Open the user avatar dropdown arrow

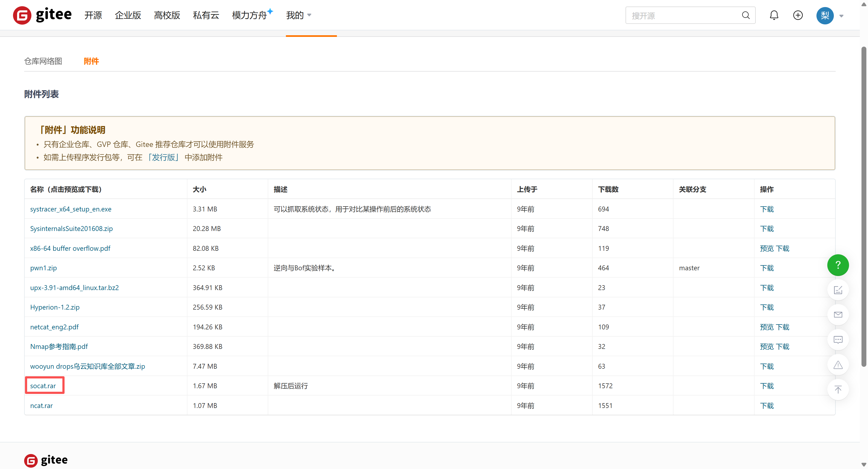tap(841, 16)
